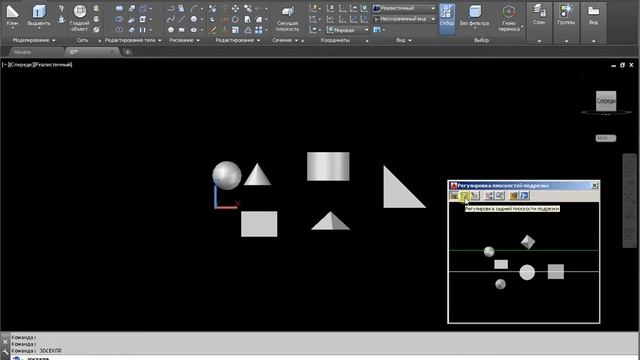The width and height of the screenshot is (640, 360).
Task: Open command line customization wrench icon
Action: 5,352
